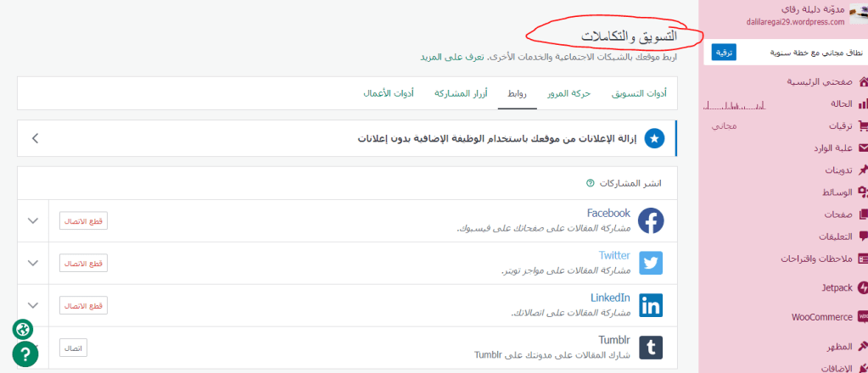This screenshot has width=868, height=373.
Task: Click the help icon beside انشر المشاركات
Action: [x=591, y=183]
